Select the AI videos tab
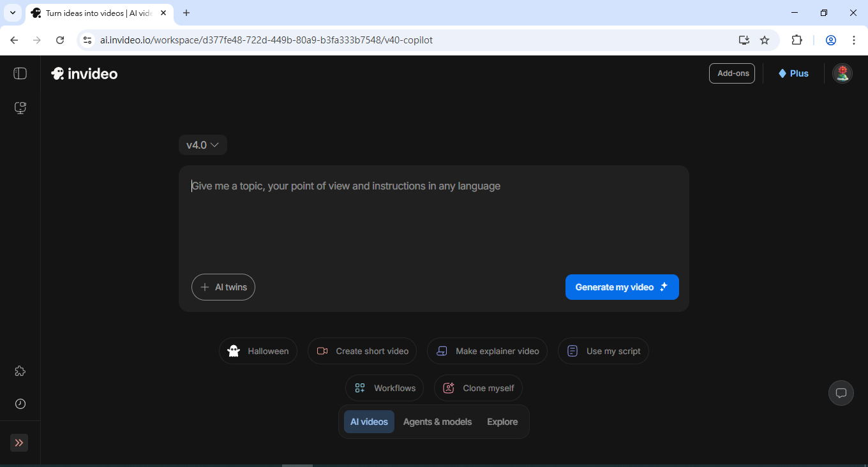Screen dimensions: 868x467 [x=369, y=422]
